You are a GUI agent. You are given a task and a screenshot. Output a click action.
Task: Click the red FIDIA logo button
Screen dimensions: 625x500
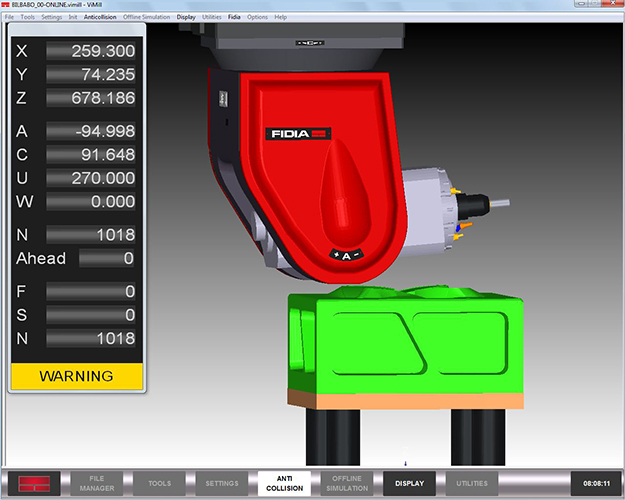coord(35,484)
